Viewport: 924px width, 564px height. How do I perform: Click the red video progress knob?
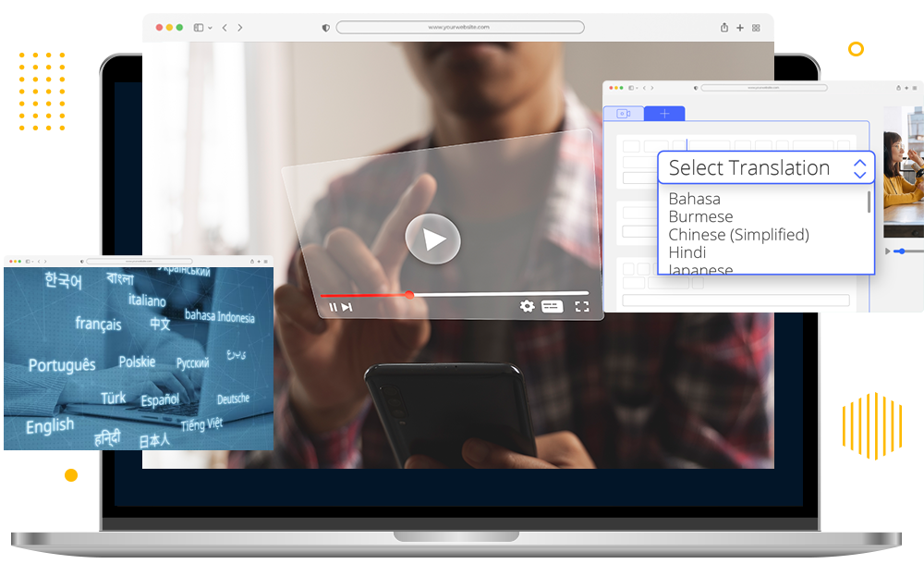409,295
